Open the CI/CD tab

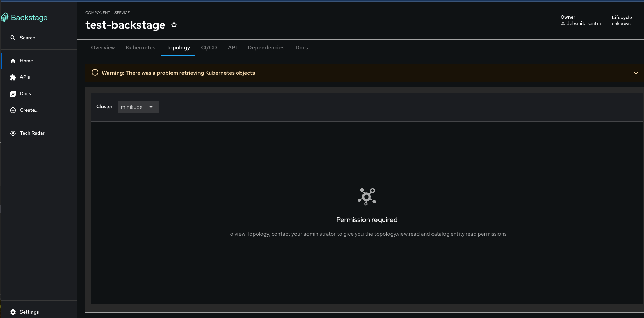pyautogui.click(x=209, y=48)
